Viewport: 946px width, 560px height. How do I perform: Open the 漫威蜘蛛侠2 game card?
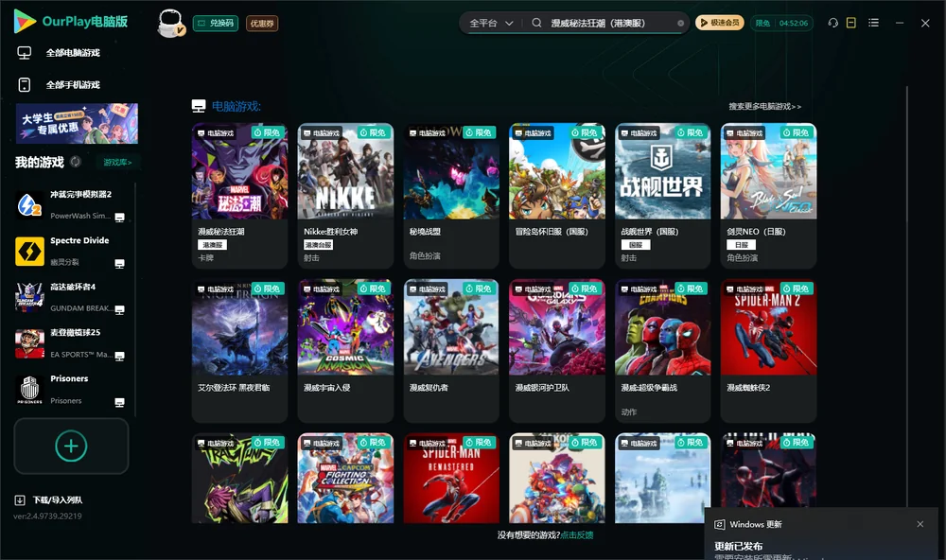(768, 351)
